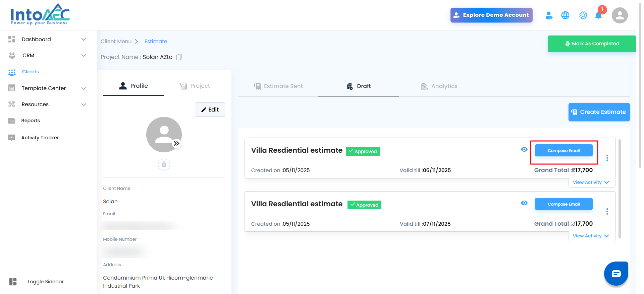Switch to the Profile tab
Viewport: 644px width, 294px height.
pyautogui.click(x=133, y=86)
